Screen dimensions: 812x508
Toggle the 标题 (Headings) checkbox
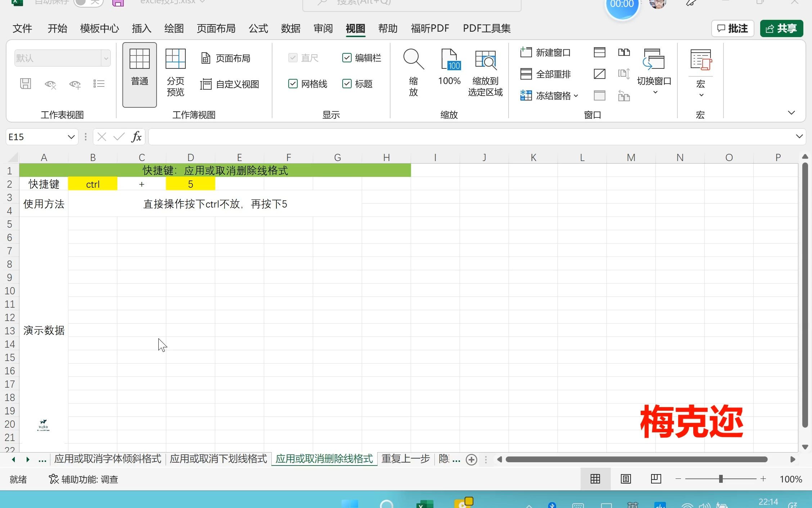[347, 84]
